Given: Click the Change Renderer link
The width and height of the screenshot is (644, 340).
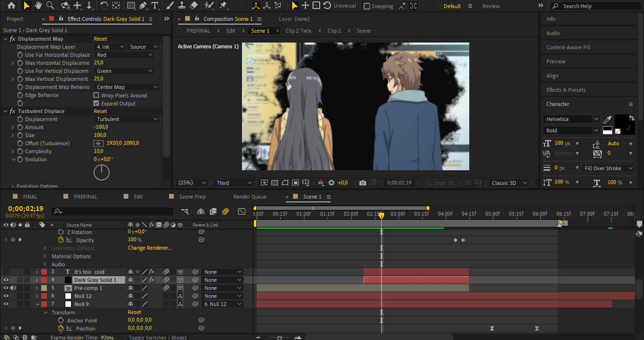Looking at the screenshot, I should (x=149, y=248).
